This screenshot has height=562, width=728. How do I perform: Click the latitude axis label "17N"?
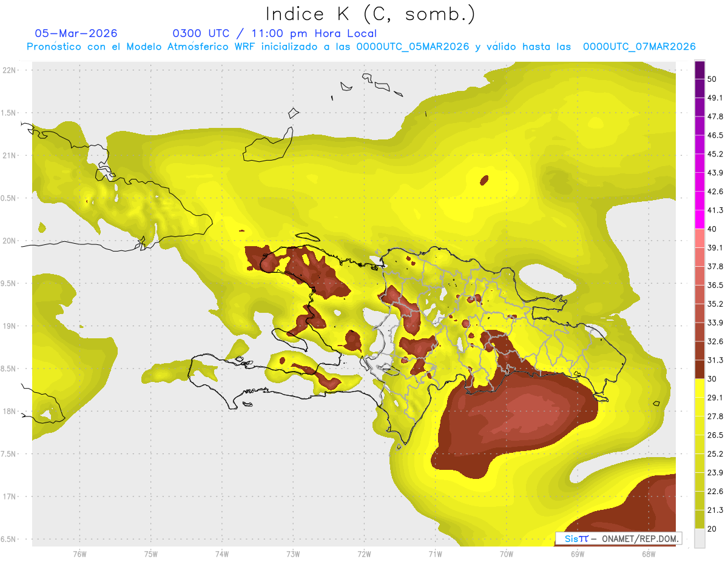point(10,497)
